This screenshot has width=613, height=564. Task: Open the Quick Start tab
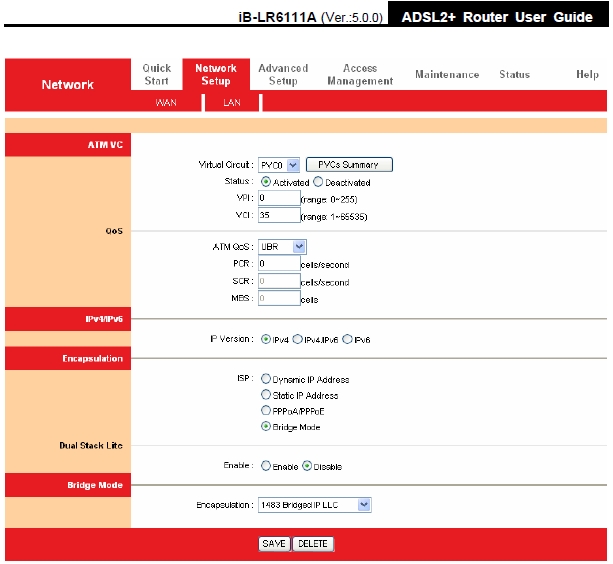156,75
